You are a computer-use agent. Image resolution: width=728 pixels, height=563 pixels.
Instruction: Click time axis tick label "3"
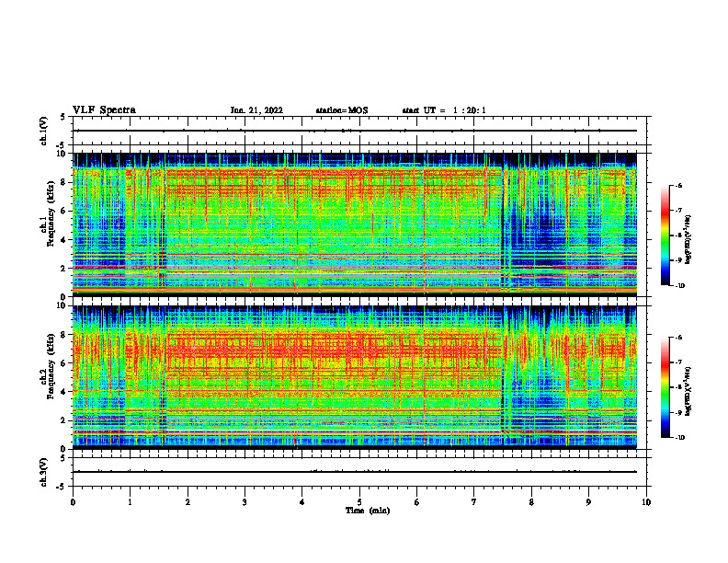245,502
